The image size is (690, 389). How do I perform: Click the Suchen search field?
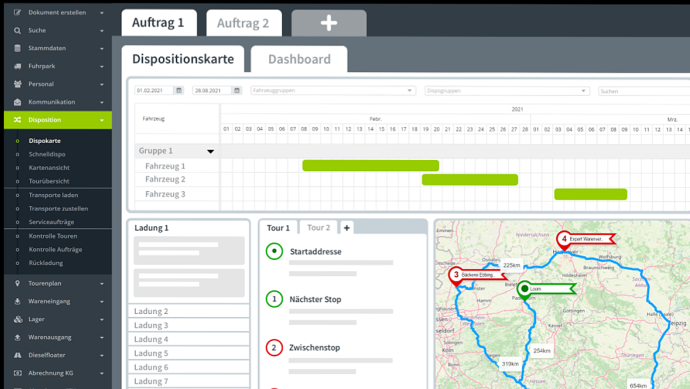point(644,91)
